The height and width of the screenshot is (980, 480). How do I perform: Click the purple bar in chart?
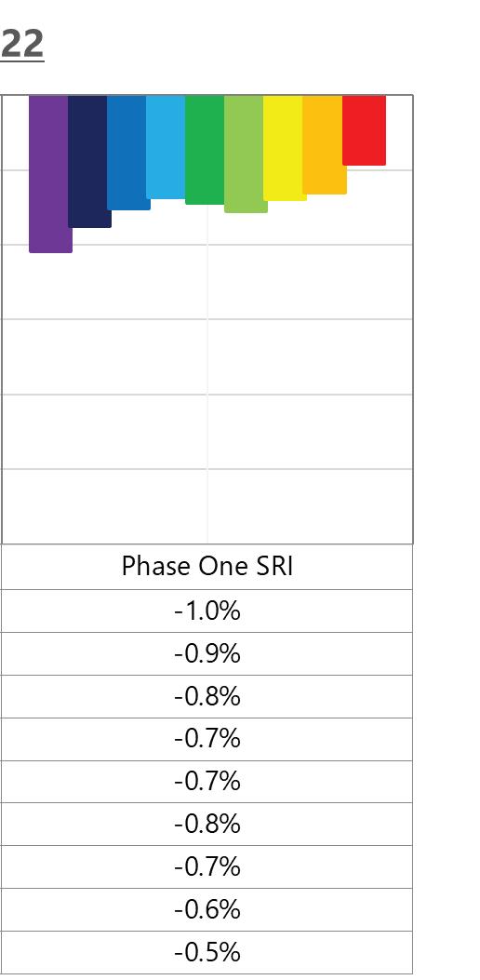[48, 174]
